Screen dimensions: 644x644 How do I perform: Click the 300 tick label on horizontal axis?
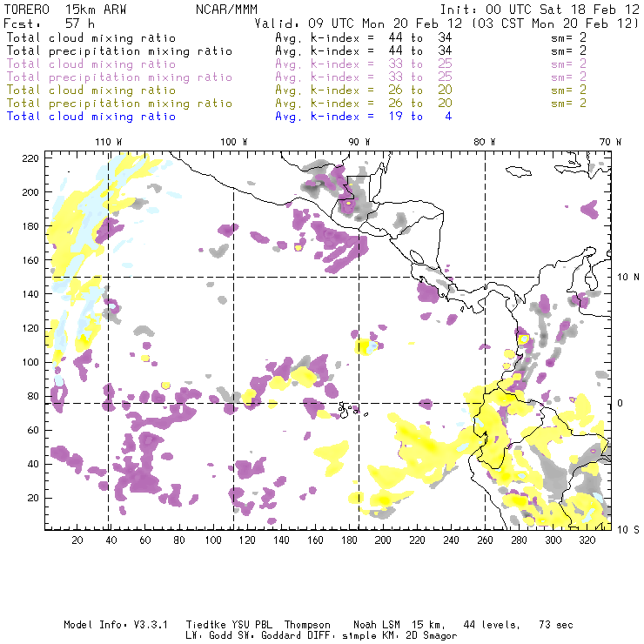click(553, 540)
